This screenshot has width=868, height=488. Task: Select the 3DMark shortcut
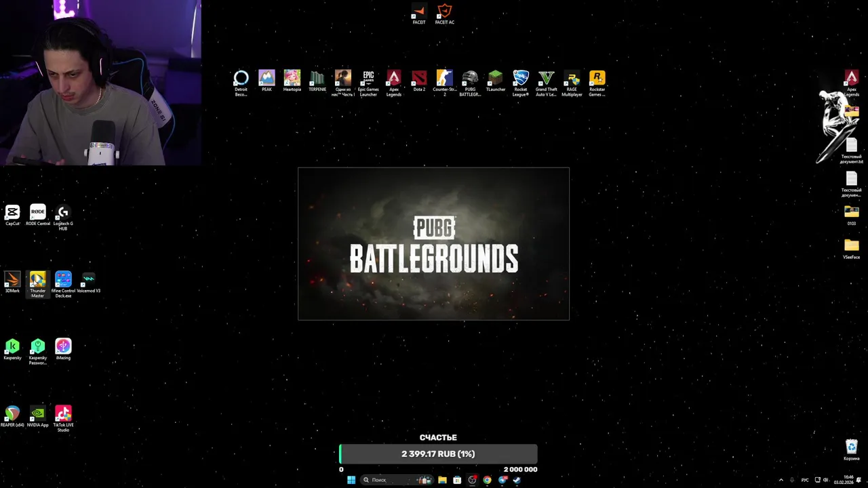(12, 283)
